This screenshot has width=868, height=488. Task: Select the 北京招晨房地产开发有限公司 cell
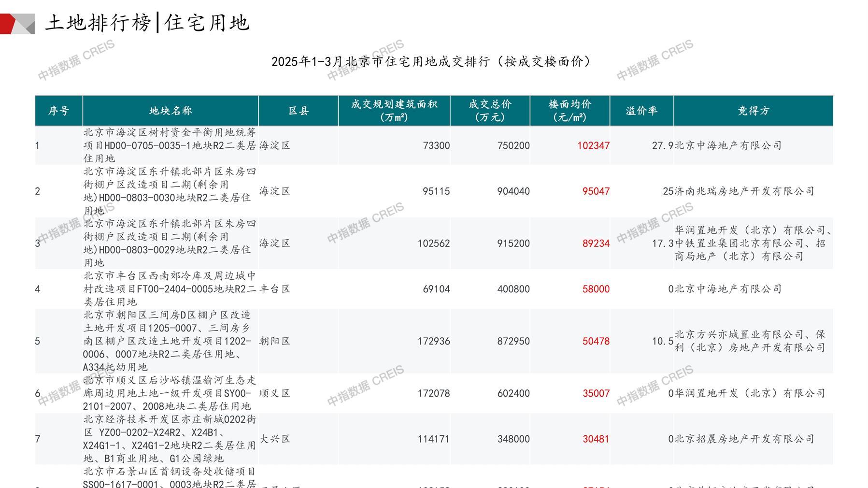pyautogui.click(x=744, y=439)
